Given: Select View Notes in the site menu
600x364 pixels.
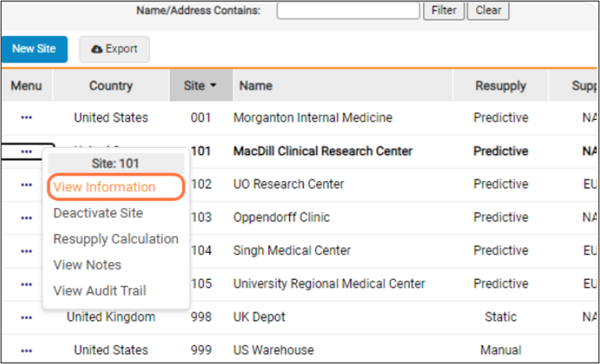Looking at the screenshot, I should tap(87, 265).
